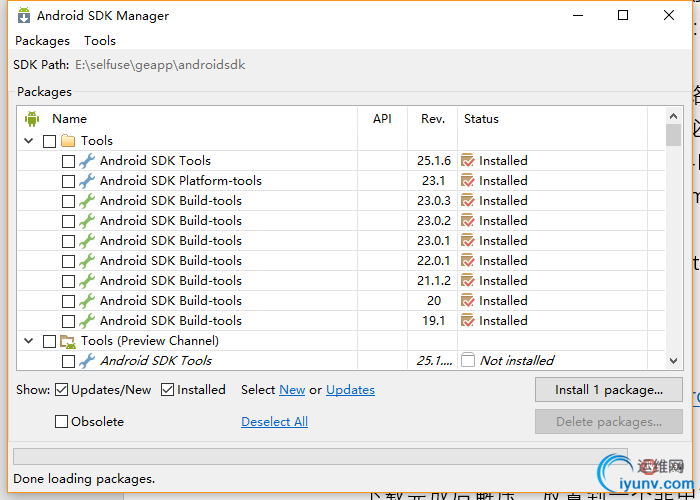Open the Packages menu
The height and width of the screenshot is (500, 700).
point(42,41)
